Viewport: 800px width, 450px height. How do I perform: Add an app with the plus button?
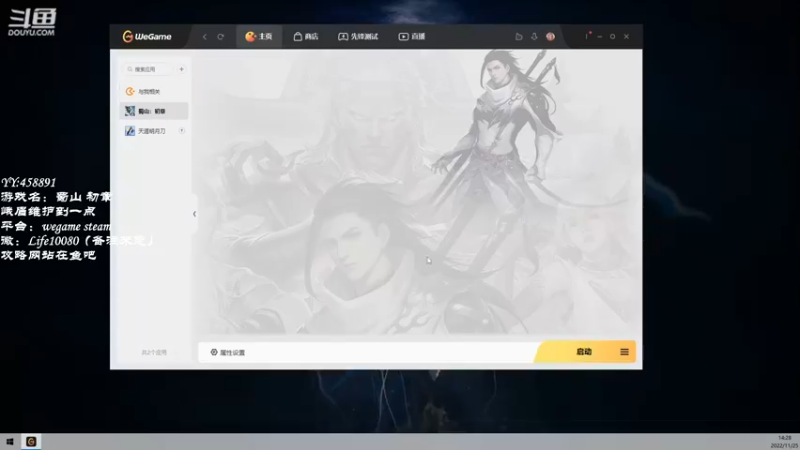[x=181, y=69]
